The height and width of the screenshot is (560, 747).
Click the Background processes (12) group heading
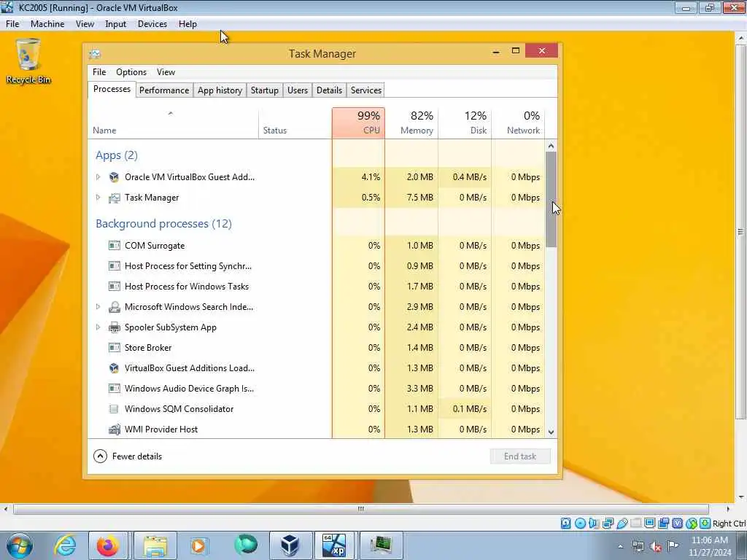point(163,224)
